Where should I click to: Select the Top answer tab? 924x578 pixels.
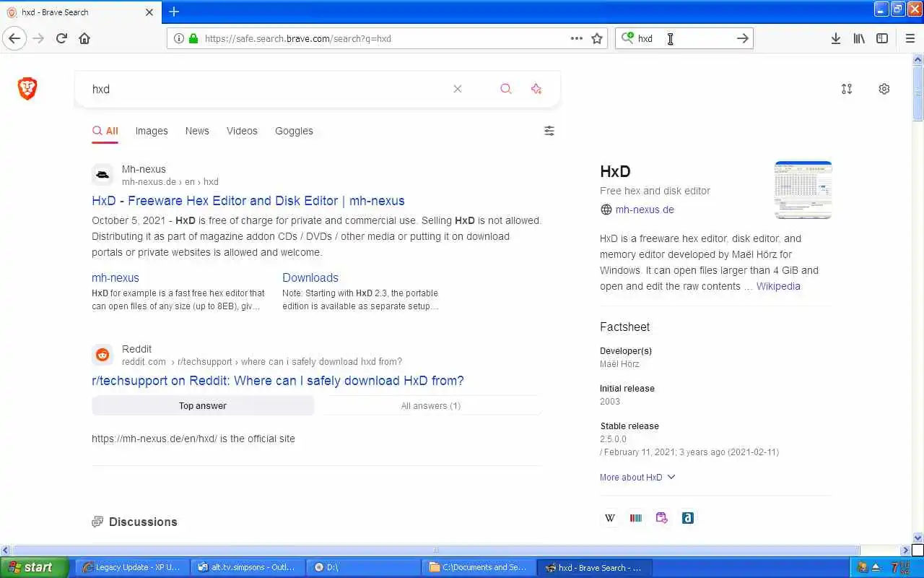coord(203,405)
